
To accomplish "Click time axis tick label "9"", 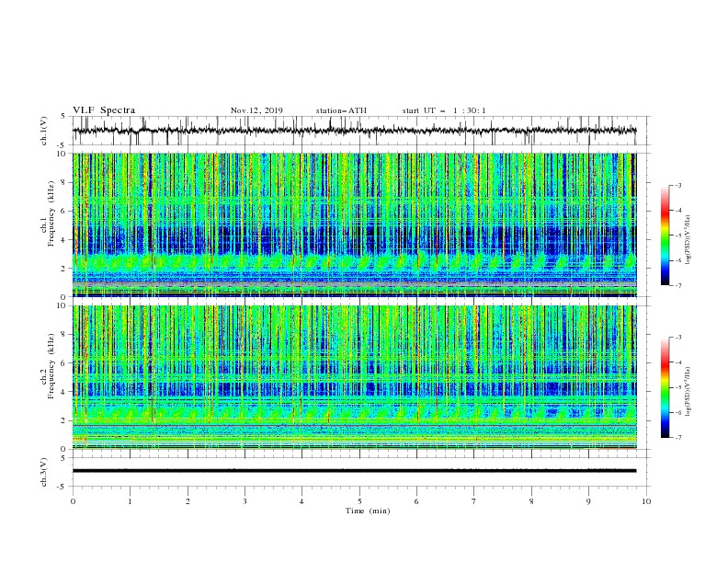I will tap(588, 501).
